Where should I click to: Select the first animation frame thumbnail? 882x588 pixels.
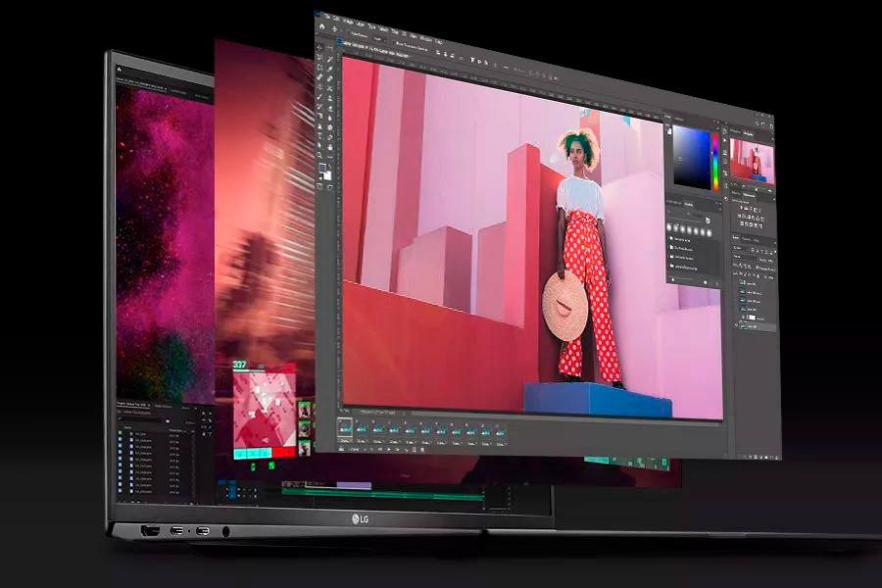click(x=345, y=429)
